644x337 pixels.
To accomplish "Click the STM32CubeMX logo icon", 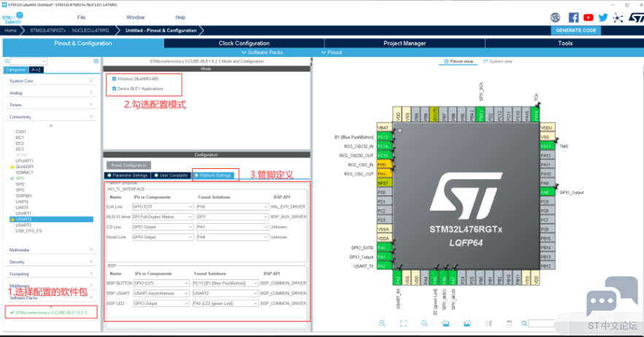I will pos(12,18).
